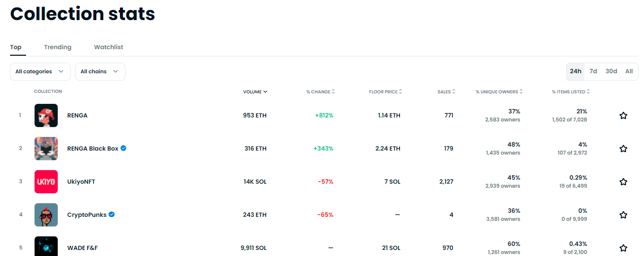Viewport: 644px width, 256px height.
Task: Select the 30d time range
Action: 611,71
